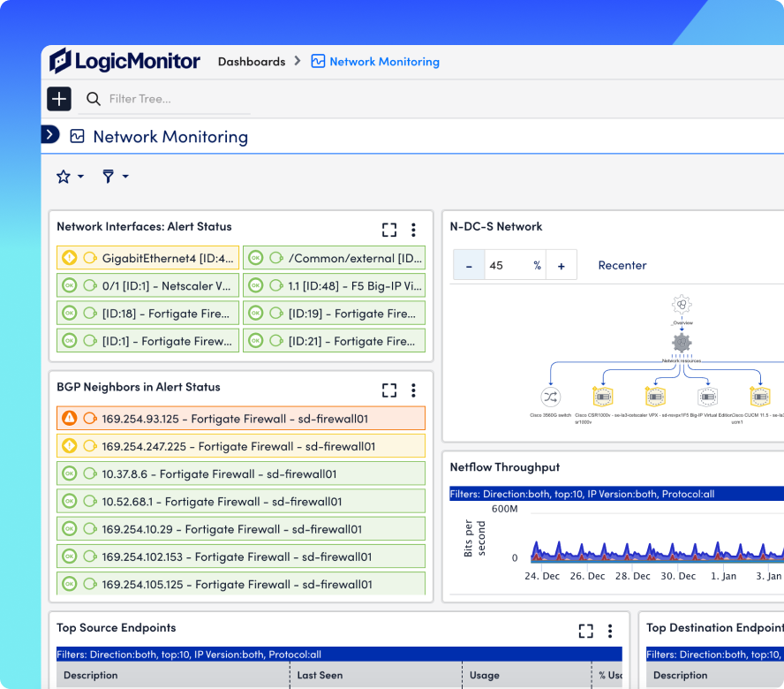Click the LogicMonitor logo
The image size is (784, 689).
[124, 61]
